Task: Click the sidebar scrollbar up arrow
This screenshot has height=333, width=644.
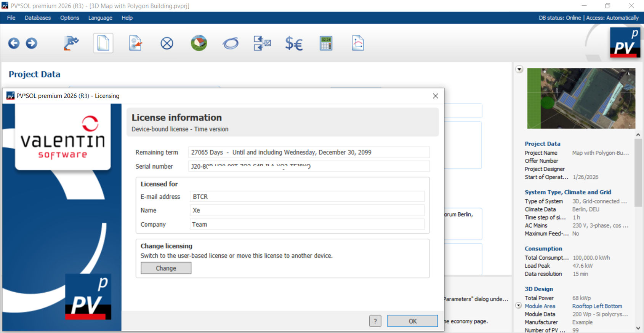Action: (x=638, y=135)
